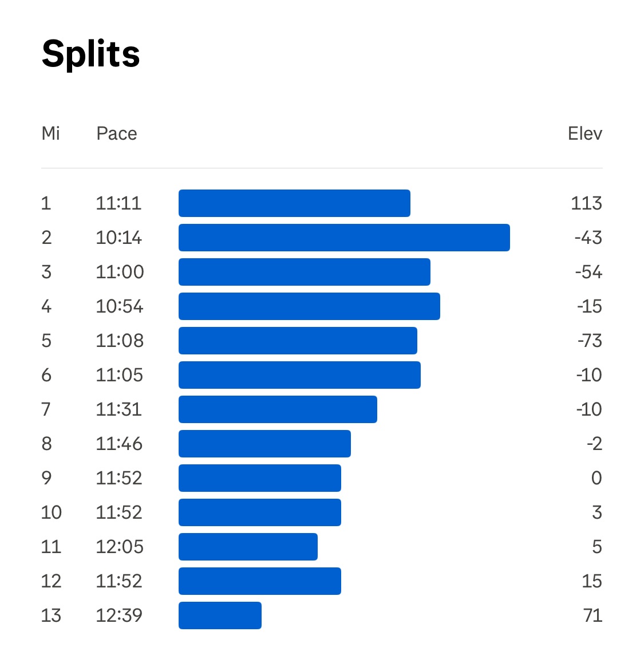Click the mile 11 split bar

(248, 547)
